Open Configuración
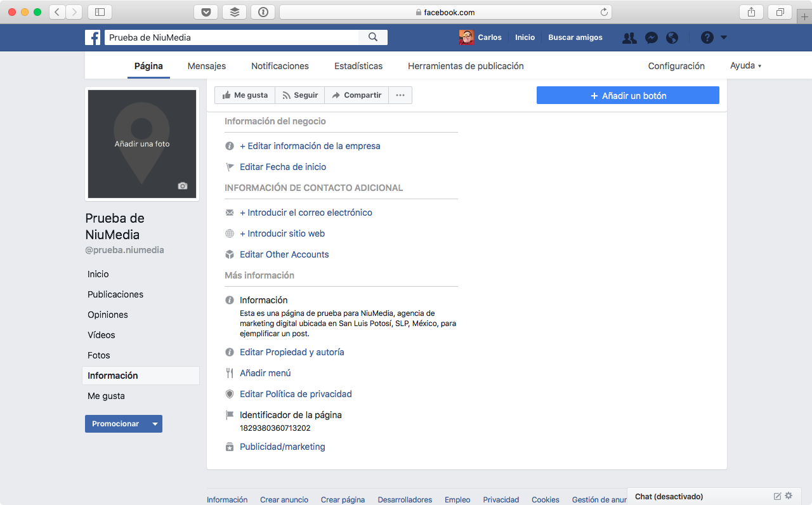 (x=676, y=66)
